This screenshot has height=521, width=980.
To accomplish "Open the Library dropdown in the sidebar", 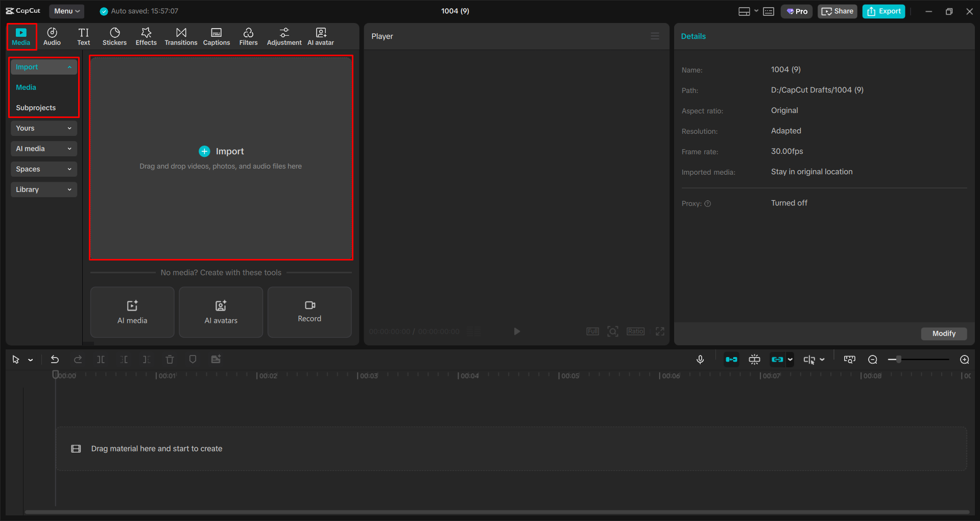I will [44, 189].
